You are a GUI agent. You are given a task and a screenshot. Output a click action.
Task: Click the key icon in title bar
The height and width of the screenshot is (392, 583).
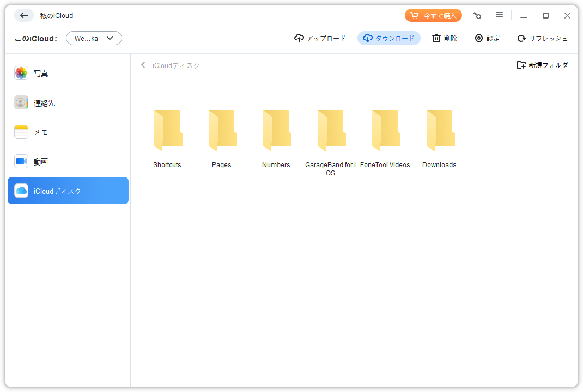pos(477,15)
